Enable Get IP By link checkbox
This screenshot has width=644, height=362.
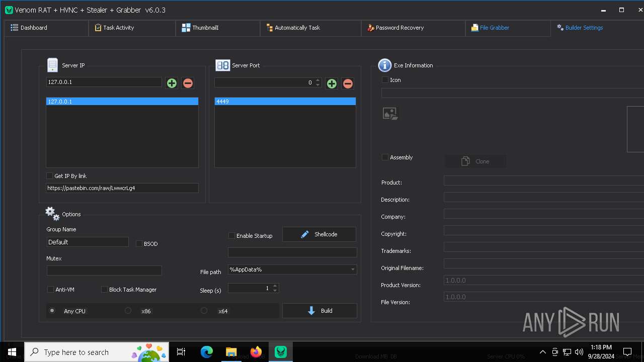pyautogui.click(x=49, y=175)
